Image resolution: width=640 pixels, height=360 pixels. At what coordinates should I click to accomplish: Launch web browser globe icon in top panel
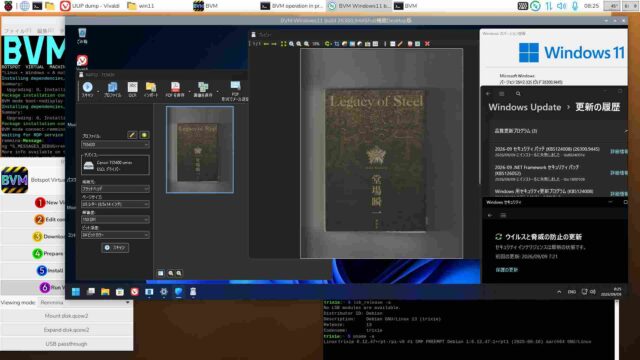pyautogui.click(x=24, y=6)
